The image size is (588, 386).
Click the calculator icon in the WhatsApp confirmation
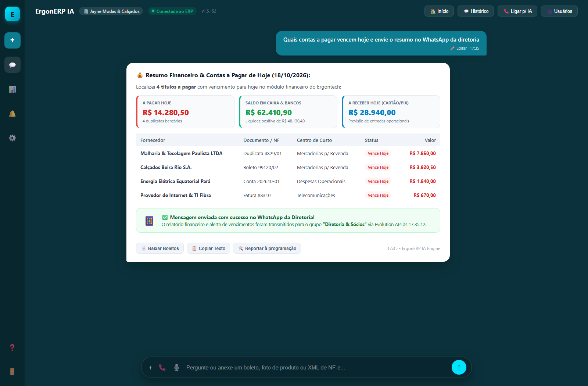(x=149, y=221)
